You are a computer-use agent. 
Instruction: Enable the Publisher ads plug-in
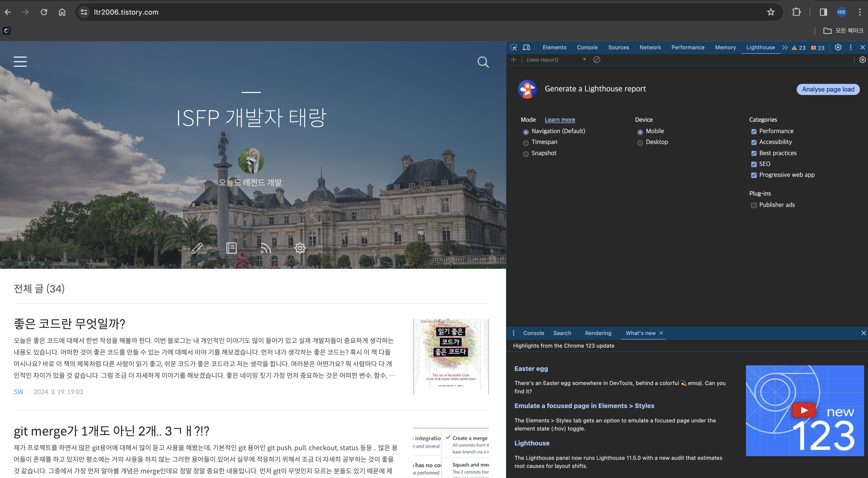754,205
